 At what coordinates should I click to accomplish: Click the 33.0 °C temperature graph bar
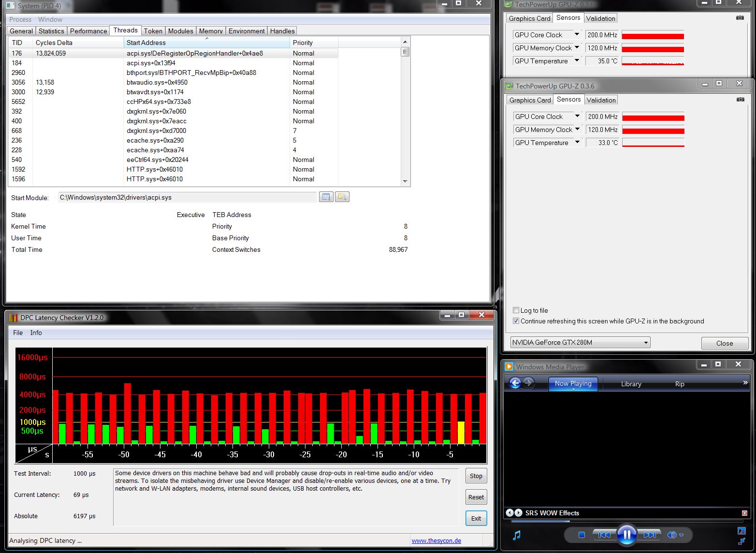click(x=653, y=143)
